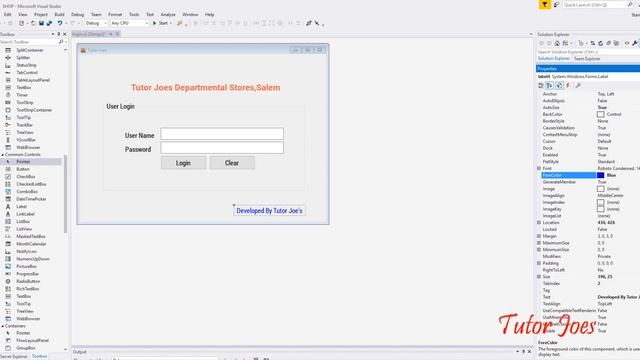Switch Properties to categorized view
Screen dimensions: 640x360
point(541,85)
